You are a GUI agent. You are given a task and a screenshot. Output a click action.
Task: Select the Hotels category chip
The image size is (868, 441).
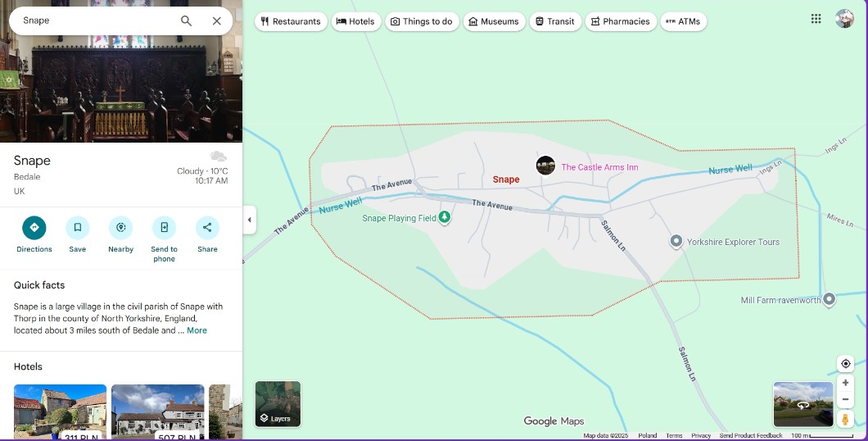click(356, 21)
